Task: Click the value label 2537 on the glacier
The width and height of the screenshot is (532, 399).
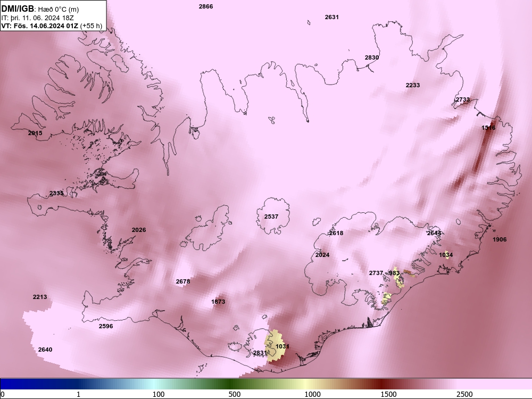Action: [271, 217]
